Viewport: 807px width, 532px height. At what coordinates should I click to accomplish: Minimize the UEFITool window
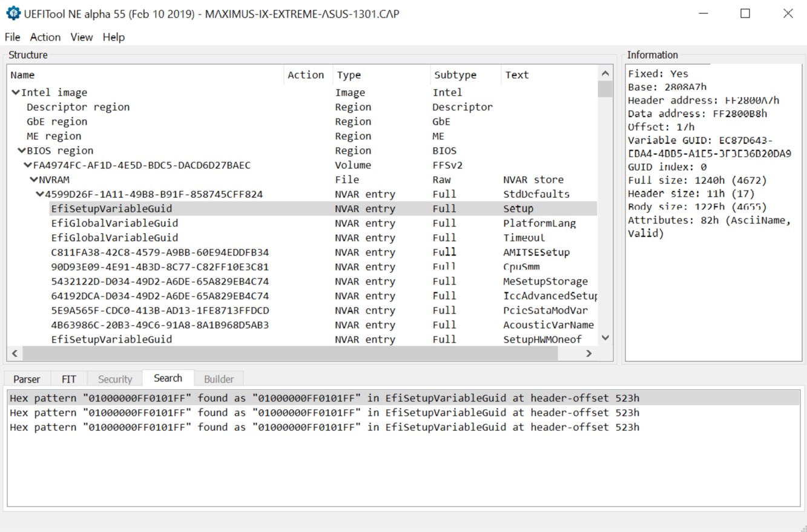(703, 13)
